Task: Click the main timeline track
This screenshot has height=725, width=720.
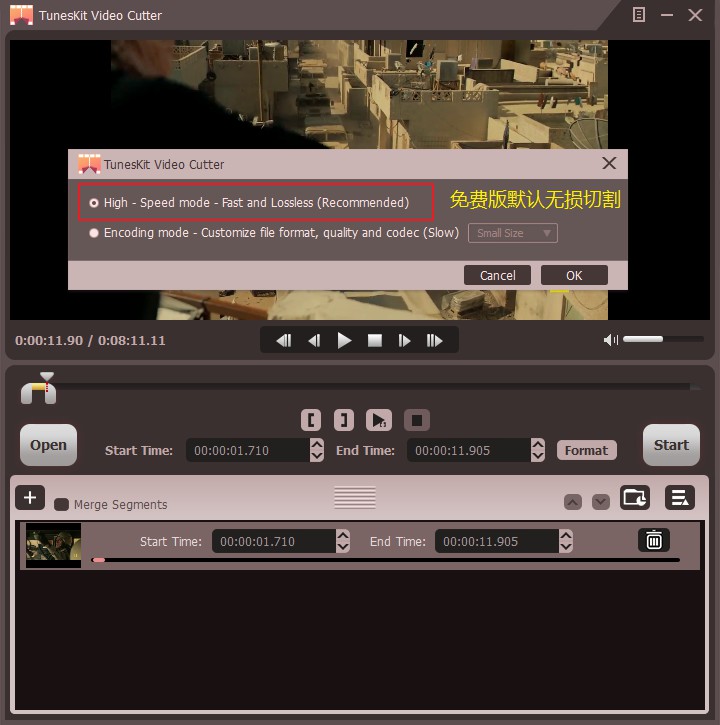Action: 375,387
